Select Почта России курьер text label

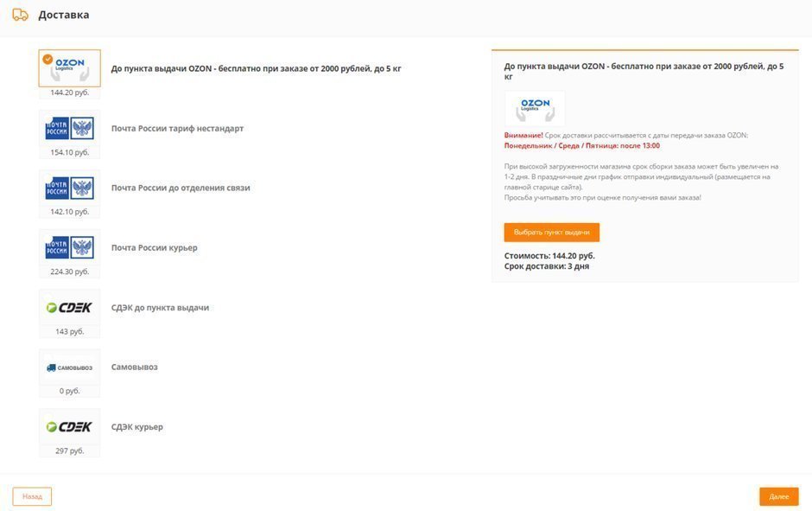(155, 247)
